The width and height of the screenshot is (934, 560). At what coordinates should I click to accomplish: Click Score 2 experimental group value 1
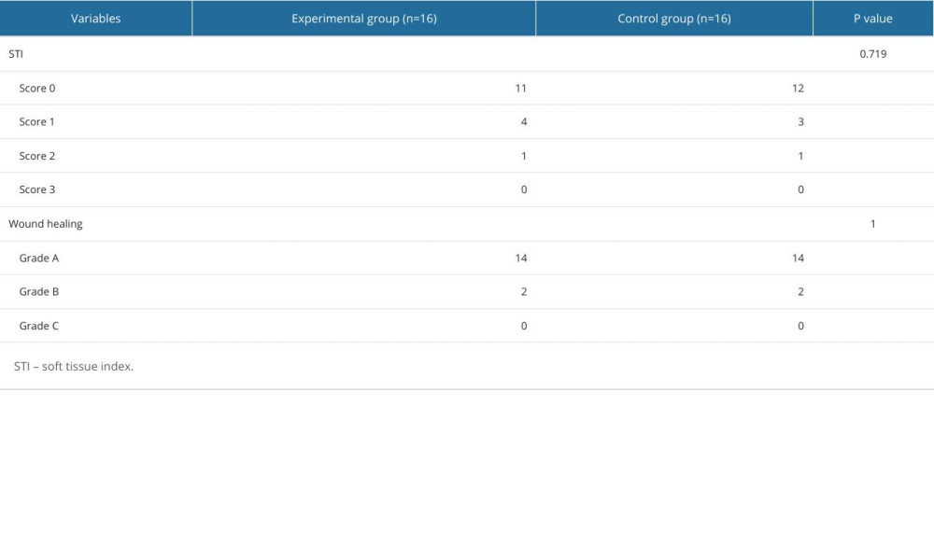524,156
